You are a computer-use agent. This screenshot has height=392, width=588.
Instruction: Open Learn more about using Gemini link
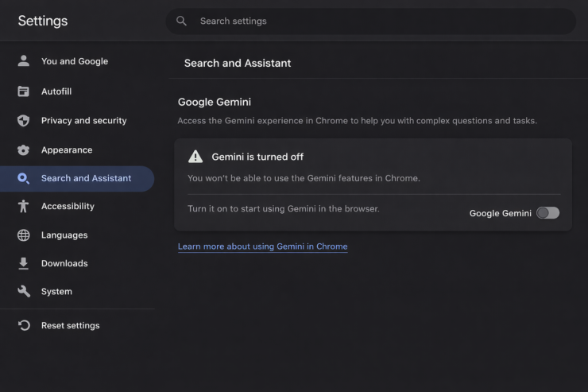[x=262, y=246]
